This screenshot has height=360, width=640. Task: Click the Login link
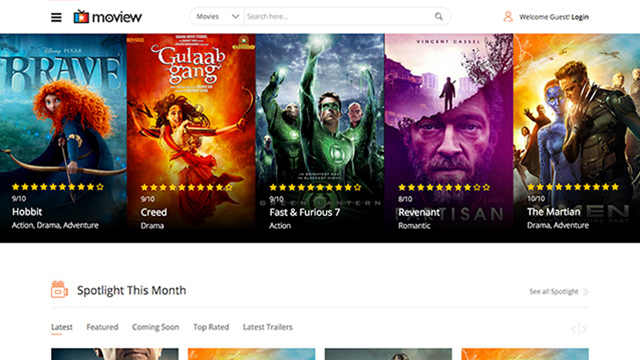(x=580, y=17)
